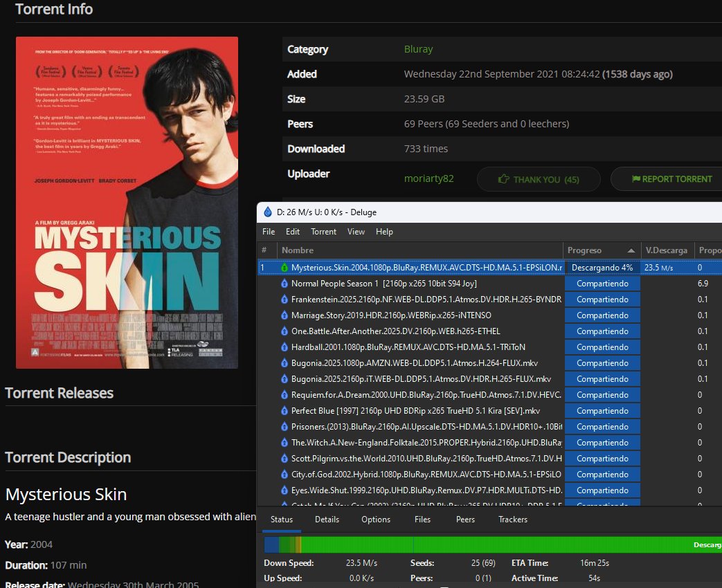This screenshot has height=588, width=722.
Task: Click the drop icon beside Hardball.2001 torrent
Action: pyautogui.click(x=285, y=347)
